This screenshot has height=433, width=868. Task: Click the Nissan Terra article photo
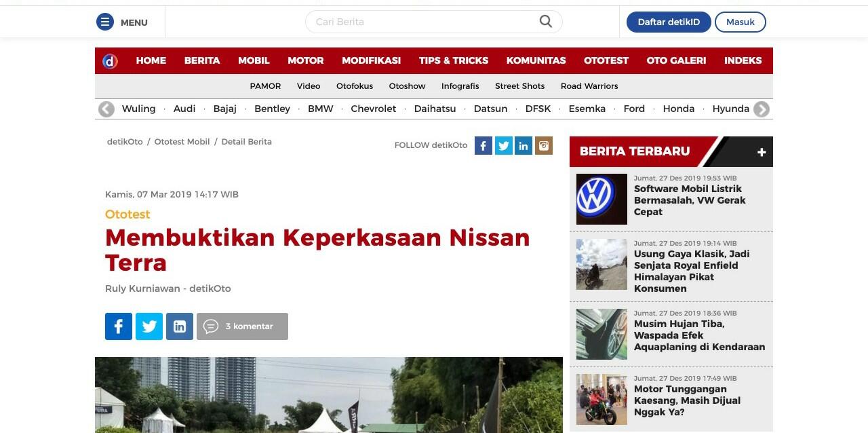click(x=329, y=395)
